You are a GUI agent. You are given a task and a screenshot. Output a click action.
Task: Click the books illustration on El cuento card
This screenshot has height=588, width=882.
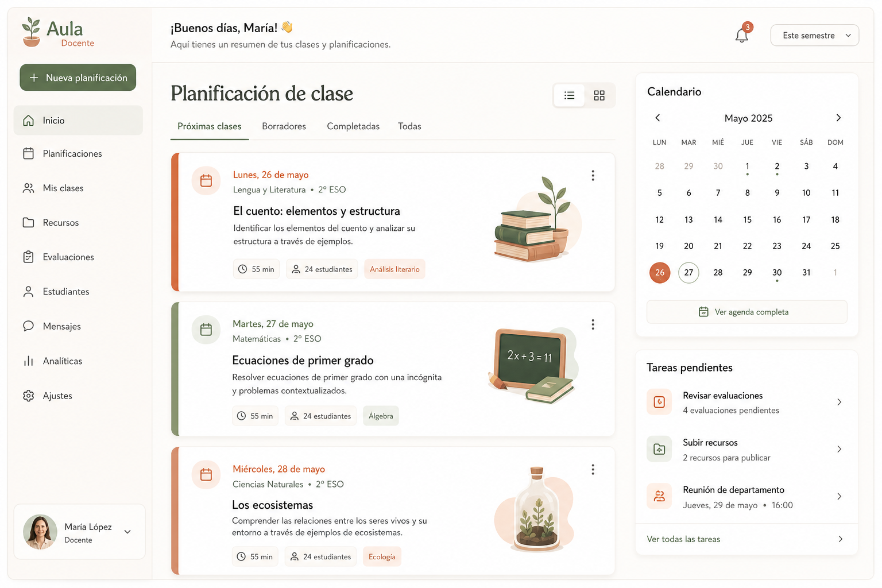coord(537,219)
